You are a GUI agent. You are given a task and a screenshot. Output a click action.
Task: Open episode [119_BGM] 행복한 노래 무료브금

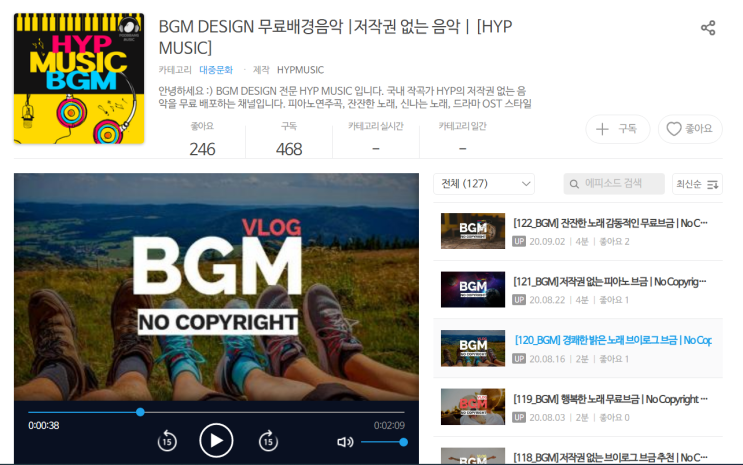[610, 399]
